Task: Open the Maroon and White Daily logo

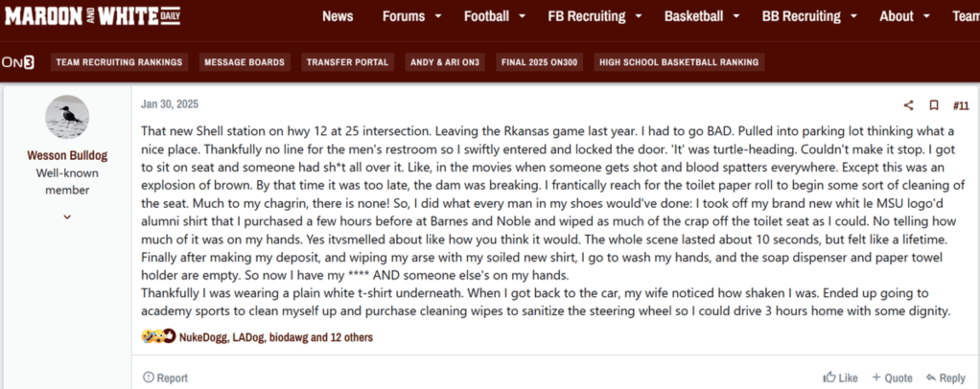Action: click(x=91, y=15)
